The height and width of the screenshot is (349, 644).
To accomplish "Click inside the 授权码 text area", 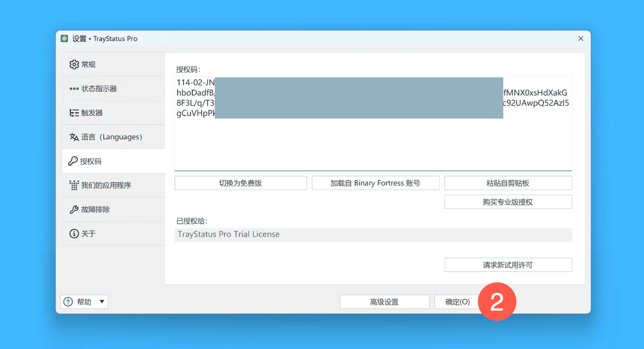I will pos(373,123).
